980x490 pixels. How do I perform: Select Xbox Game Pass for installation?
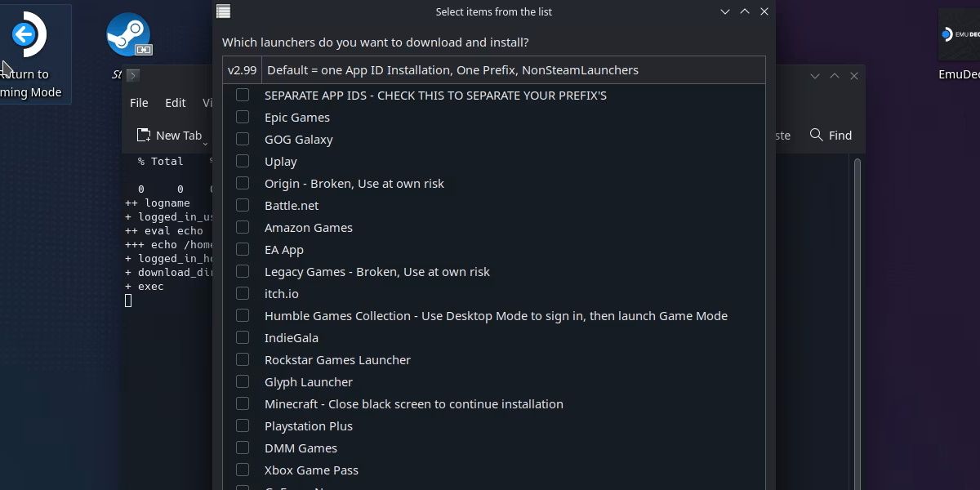242,470
